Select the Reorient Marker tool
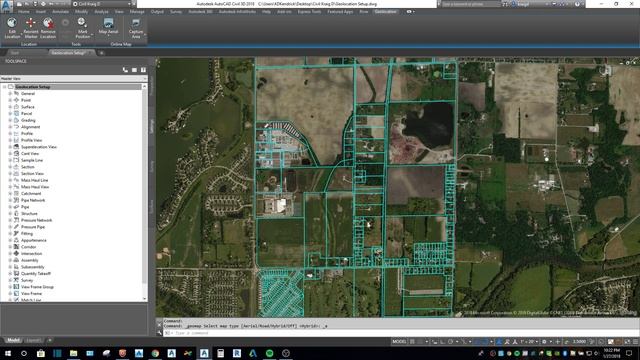This screenshot has height=360, width=640. click(31, 28)
